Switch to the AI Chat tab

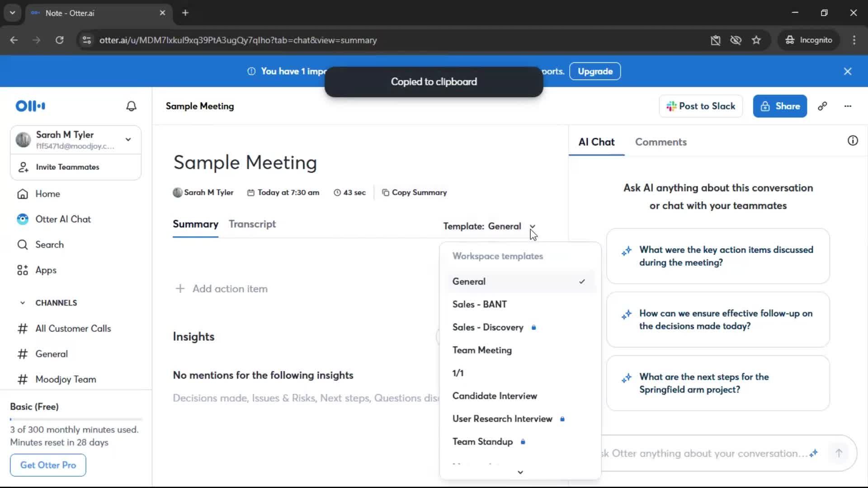(x=596, y=142)
